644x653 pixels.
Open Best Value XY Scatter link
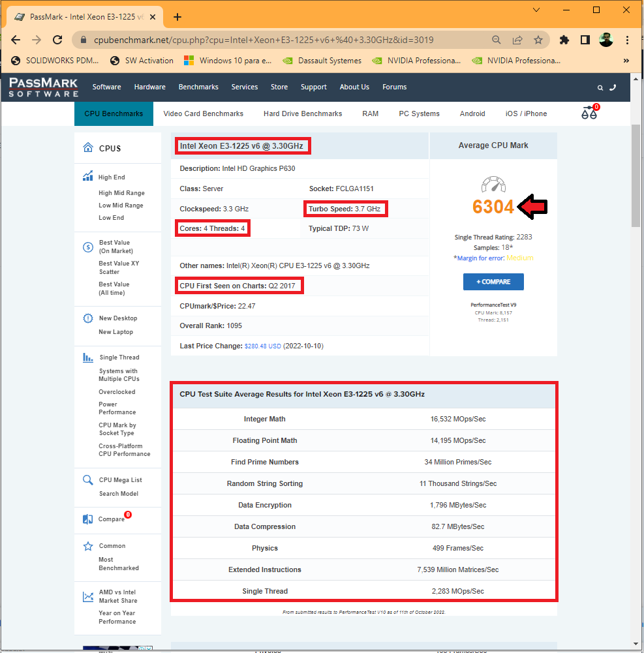[119, 267]
